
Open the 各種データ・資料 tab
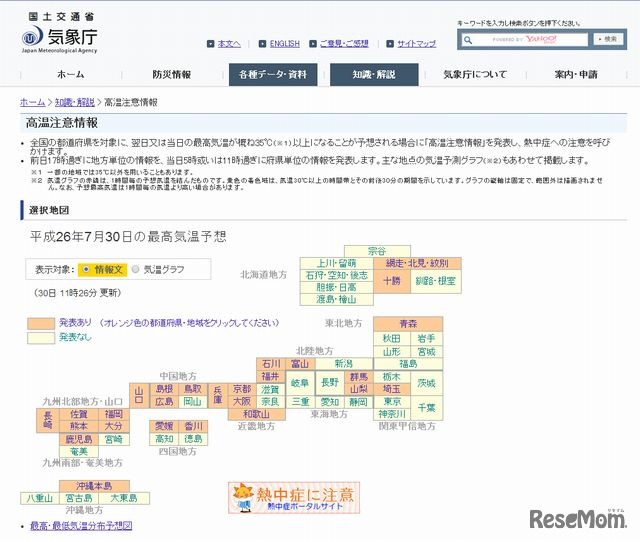pos(273,74)
